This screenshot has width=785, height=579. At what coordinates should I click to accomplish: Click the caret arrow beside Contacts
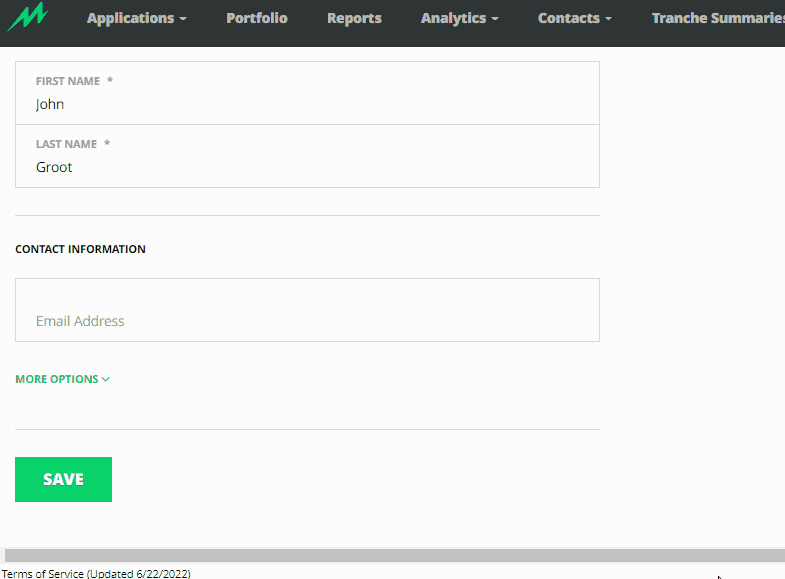click(609, 19)
